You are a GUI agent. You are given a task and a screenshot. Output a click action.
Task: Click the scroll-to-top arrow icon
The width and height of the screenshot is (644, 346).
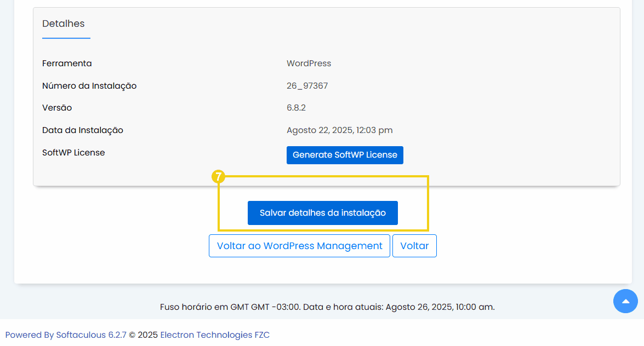625,301
